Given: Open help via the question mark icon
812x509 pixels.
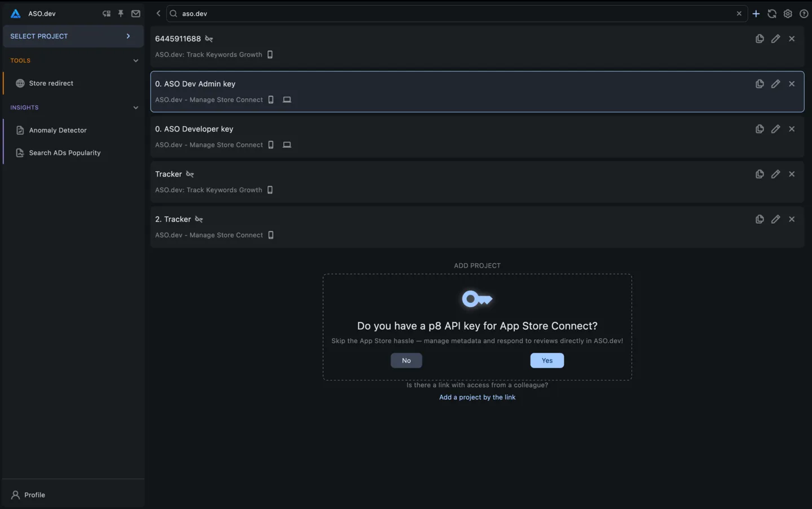Looking at the screenshot, I should tap(804, 14).
